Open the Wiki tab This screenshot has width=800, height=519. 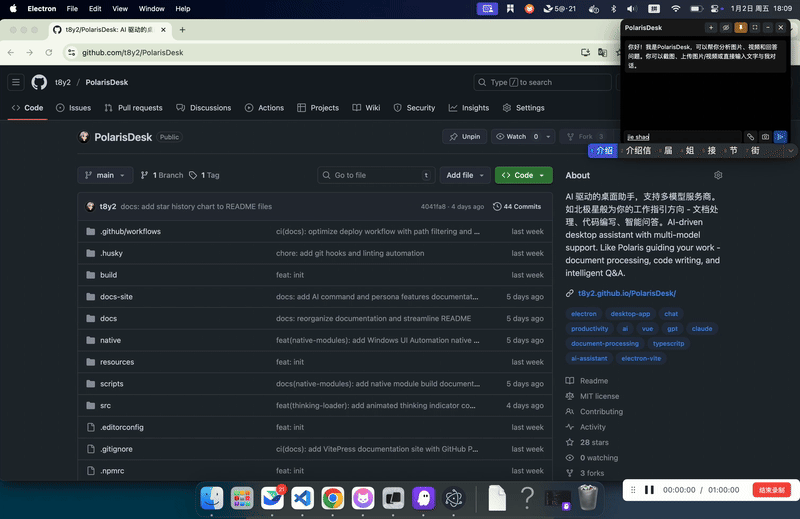coord(366,108)
